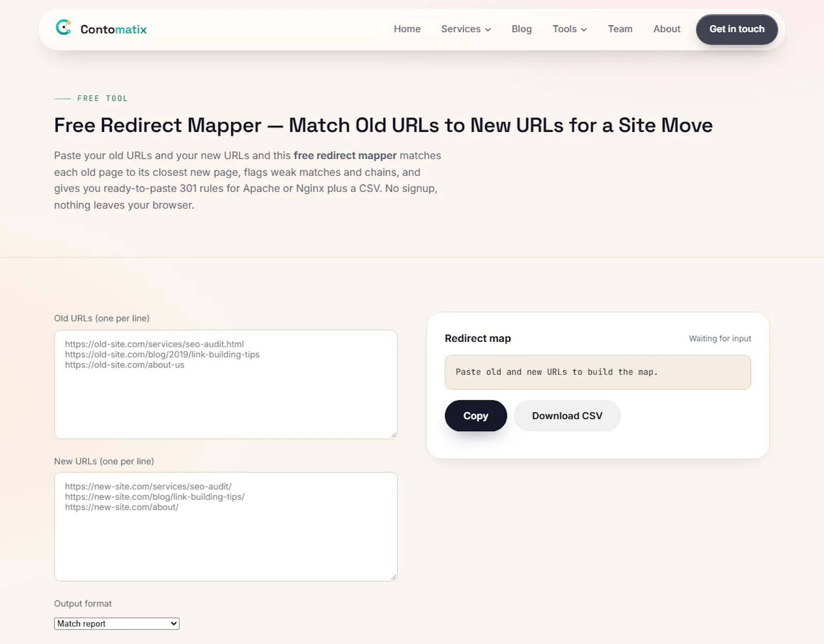Grab the New URLs textarea resize handle
Viewport: 824px width, 644px height.
pos(393,578)
